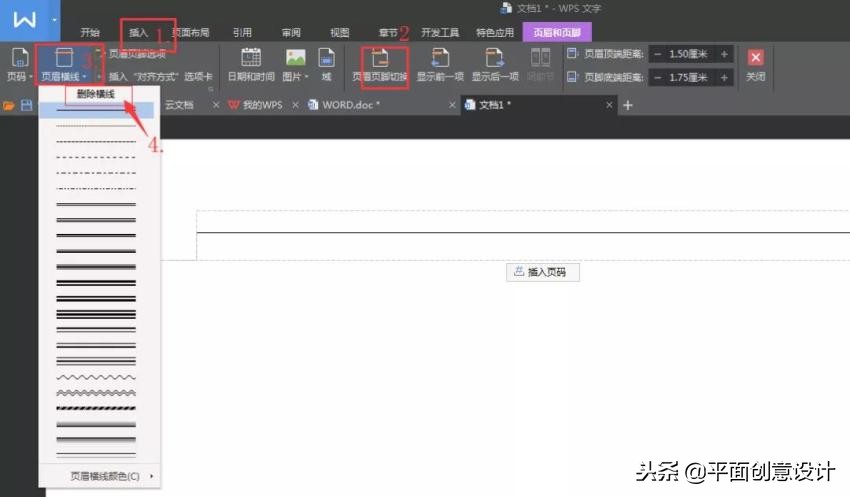This screenshot has width=850, height=497.
Task: Switch to the 云文档 document tab
Action: (x=179, y=105)
